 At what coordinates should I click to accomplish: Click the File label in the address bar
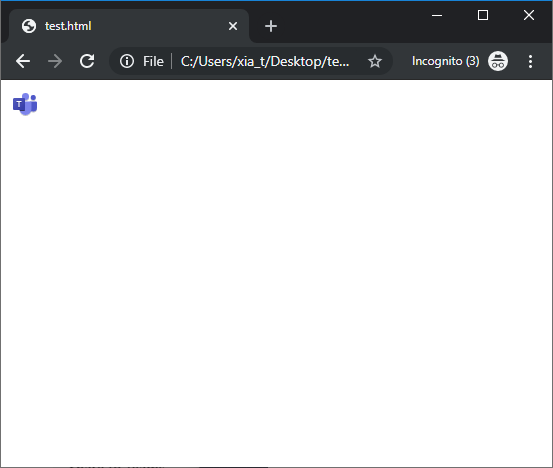click(153, 61)
